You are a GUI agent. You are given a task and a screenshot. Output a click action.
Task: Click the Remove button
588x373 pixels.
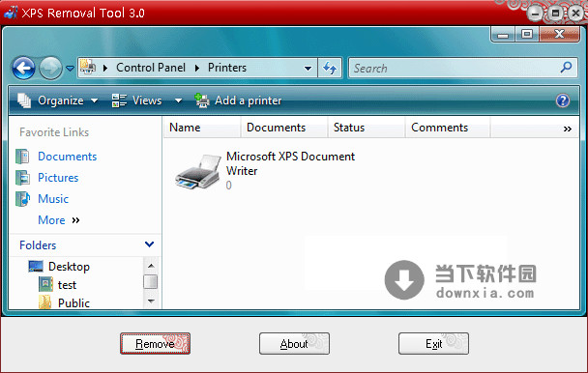(x=155, y=343)
